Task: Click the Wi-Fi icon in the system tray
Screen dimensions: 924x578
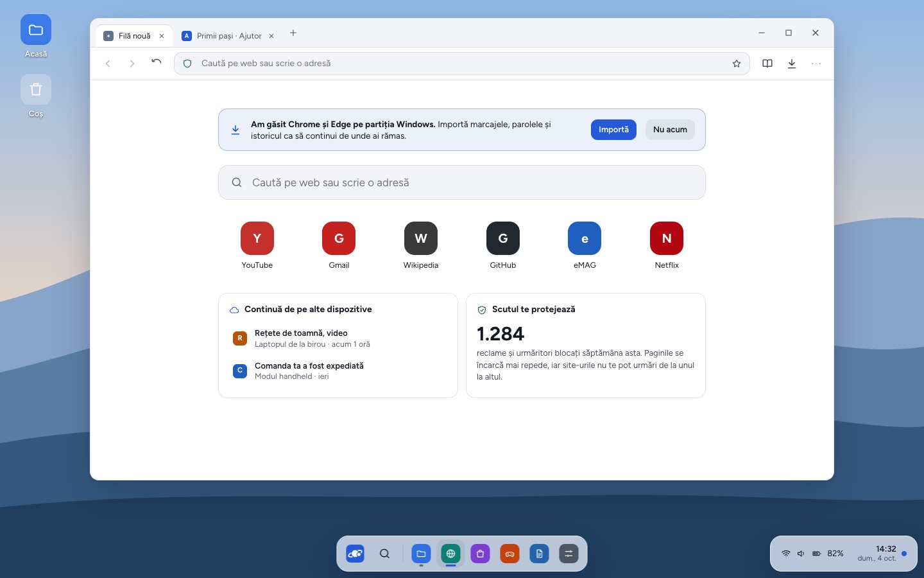Action: tap(786, 554)
